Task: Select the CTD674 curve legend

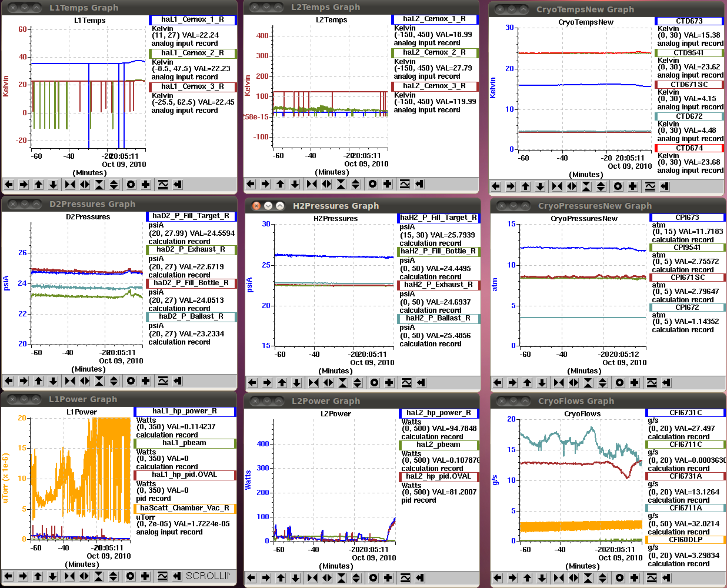Action: tap(689, 148)
